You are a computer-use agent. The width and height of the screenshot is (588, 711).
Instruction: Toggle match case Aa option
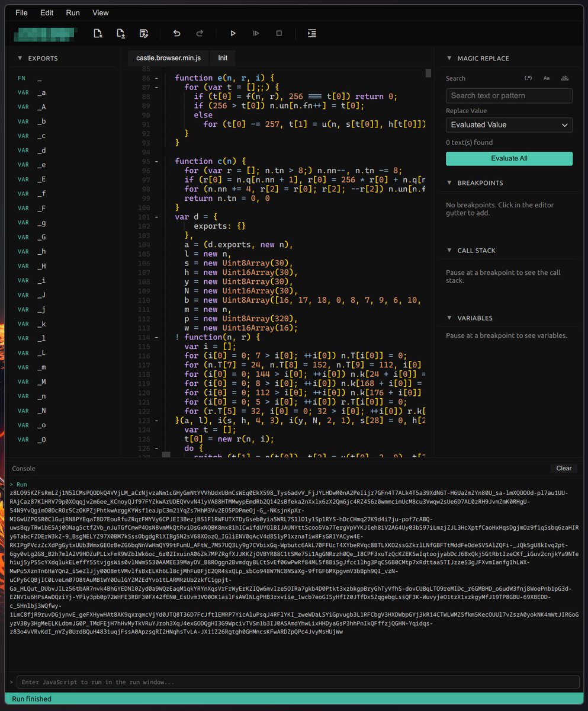547,78
